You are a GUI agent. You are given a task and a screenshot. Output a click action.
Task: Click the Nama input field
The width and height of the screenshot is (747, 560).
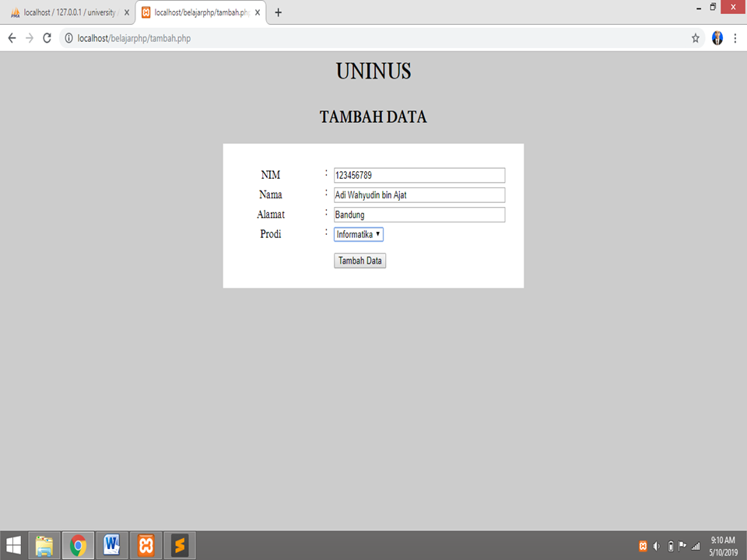[x=419, y=194]
